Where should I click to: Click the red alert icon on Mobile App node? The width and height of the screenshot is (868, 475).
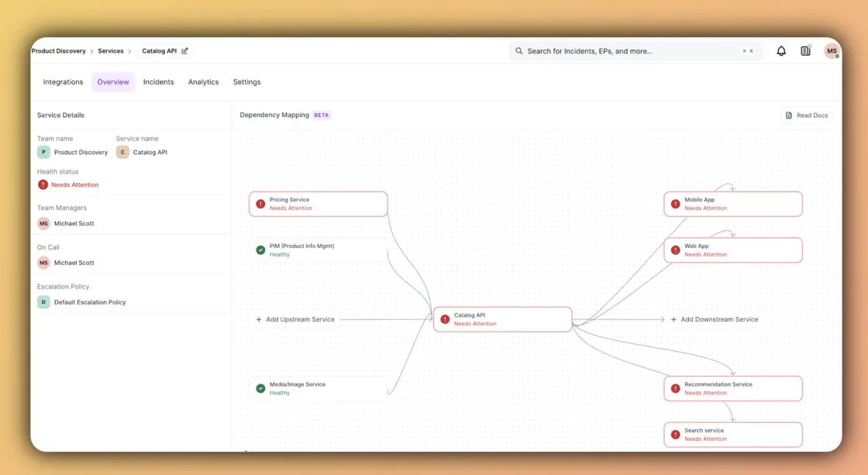675,204
